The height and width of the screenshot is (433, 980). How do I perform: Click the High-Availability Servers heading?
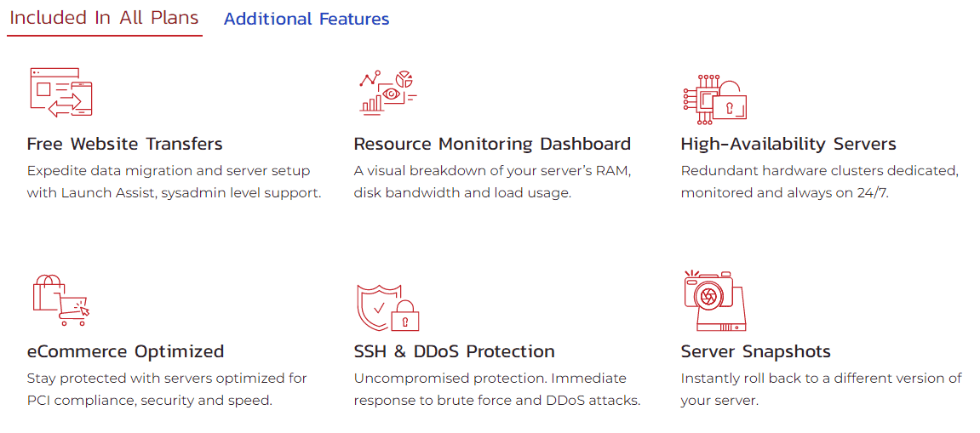[788, 144]
